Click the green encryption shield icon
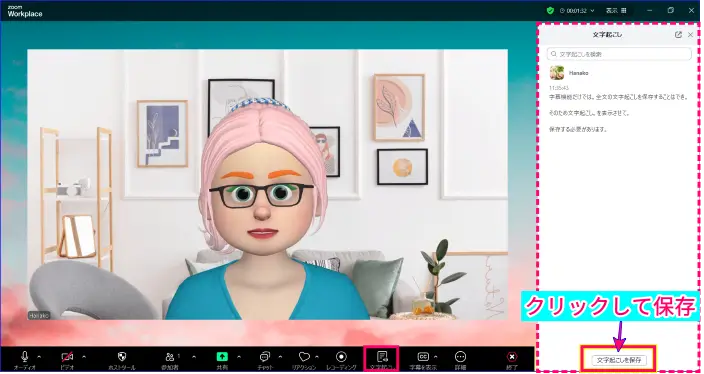The height and width of the screenshot is (374, 704). 550,10
